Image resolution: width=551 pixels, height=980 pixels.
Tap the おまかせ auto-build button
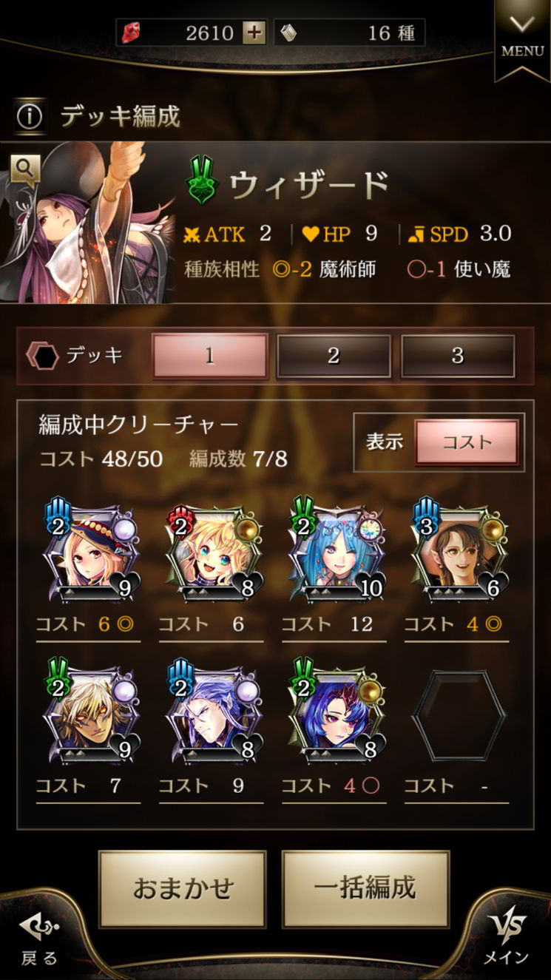(x=182, y=888)
